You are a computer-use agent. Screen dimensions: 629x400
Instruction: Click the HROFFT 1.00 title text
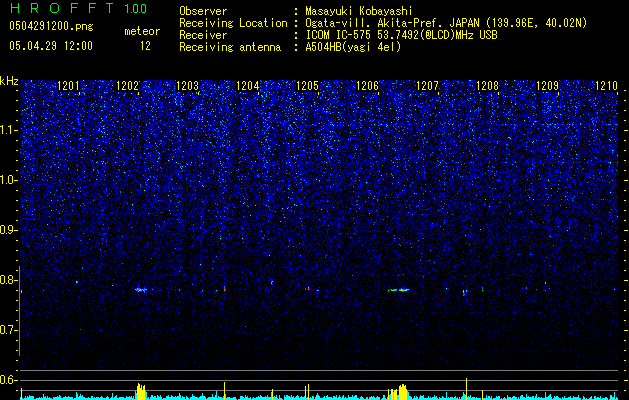(x=78, y=8)
